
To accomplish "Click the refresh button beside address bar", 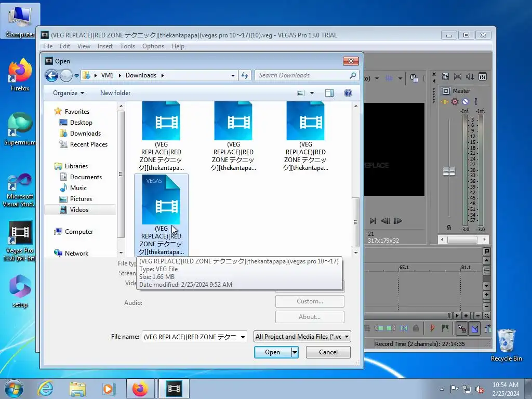I will (x=245, y=75).
